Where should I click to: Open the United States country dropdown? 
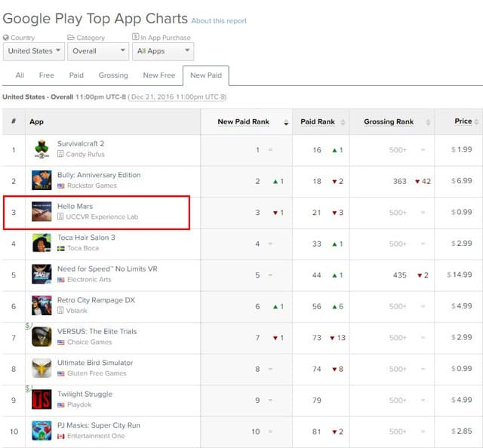(34, 51)
